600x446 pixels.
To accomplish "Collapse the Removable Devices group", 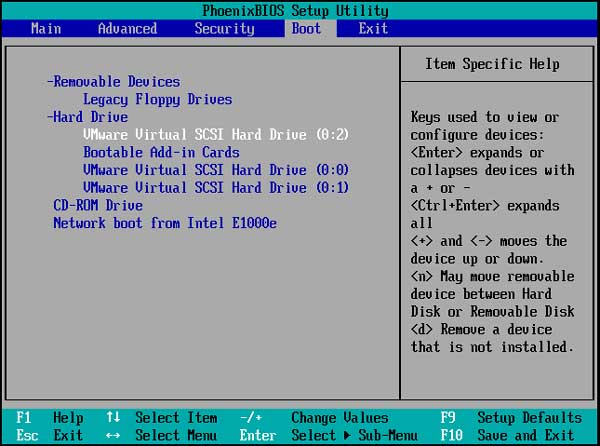I will (113, 81).
